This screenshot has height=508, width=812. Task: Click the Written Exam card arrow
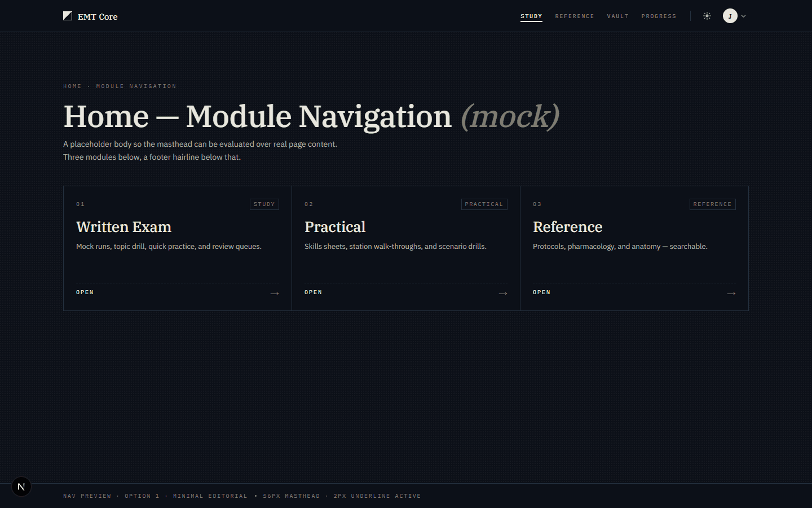tap(275, 294)
